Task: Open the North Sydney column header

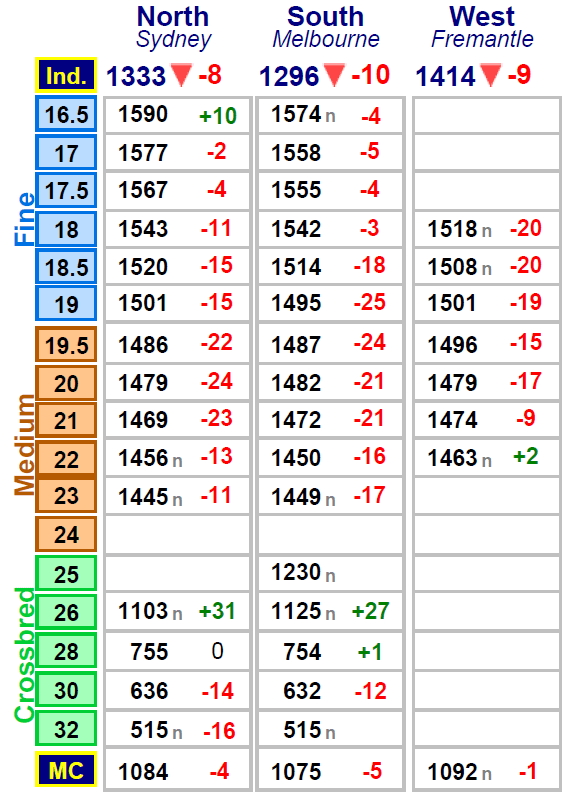Action: [173, 28]
